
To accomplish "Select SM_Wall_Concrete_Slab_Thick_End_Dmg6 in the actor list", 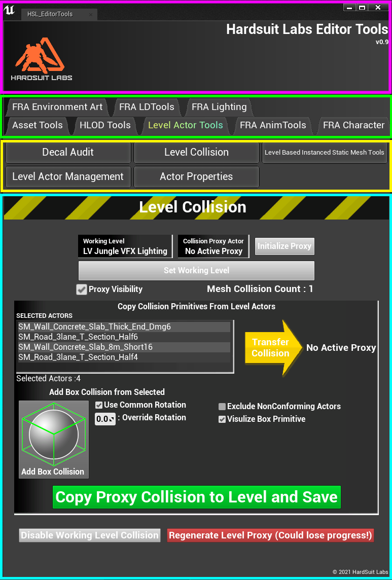I will coord(124,327).
